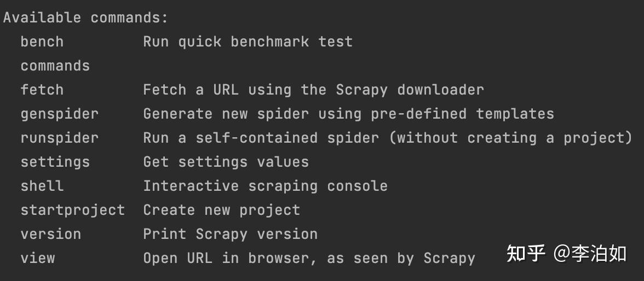This screenshot has height=281, width=644.
Task: Click the 'Create new project' description
Action: [222, 210]
